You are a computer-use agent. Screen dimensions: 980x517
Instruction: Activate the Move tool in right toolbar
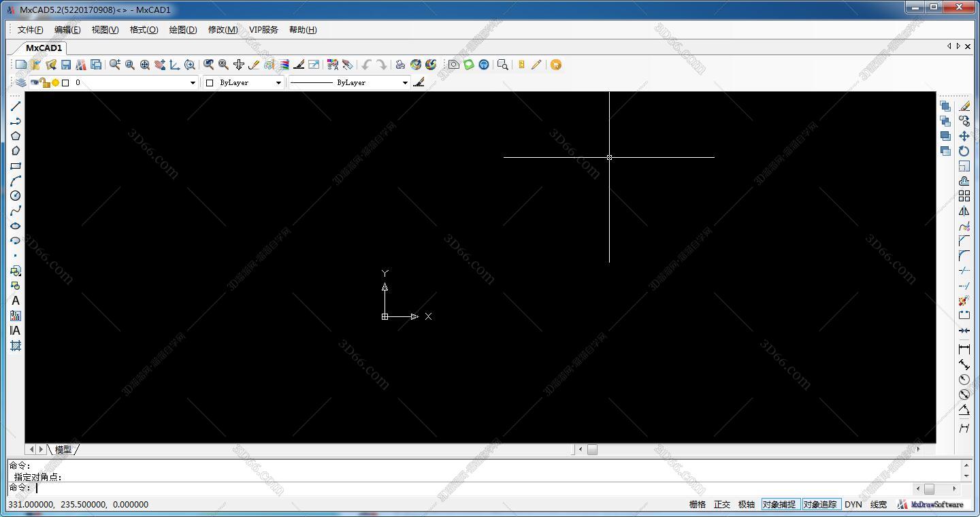964,136
